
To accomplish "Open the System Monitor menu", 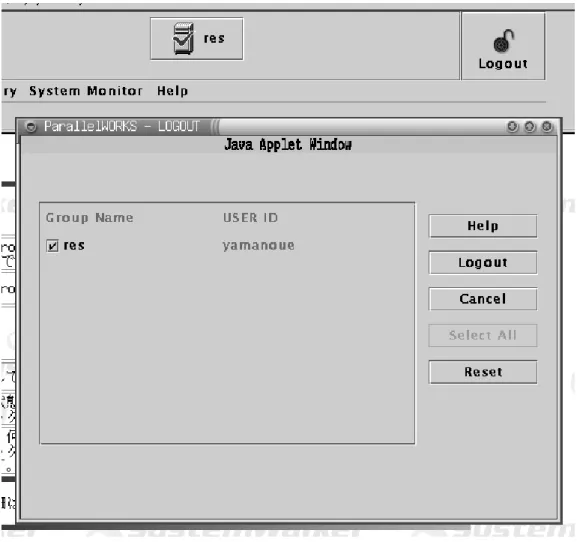I will [85, 91].
